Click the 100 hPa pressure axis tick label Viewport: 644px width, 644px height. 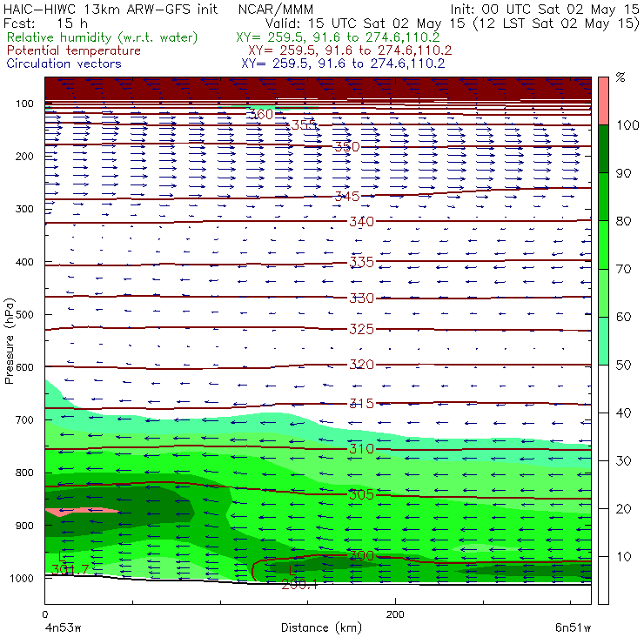(x=24, y=104)
